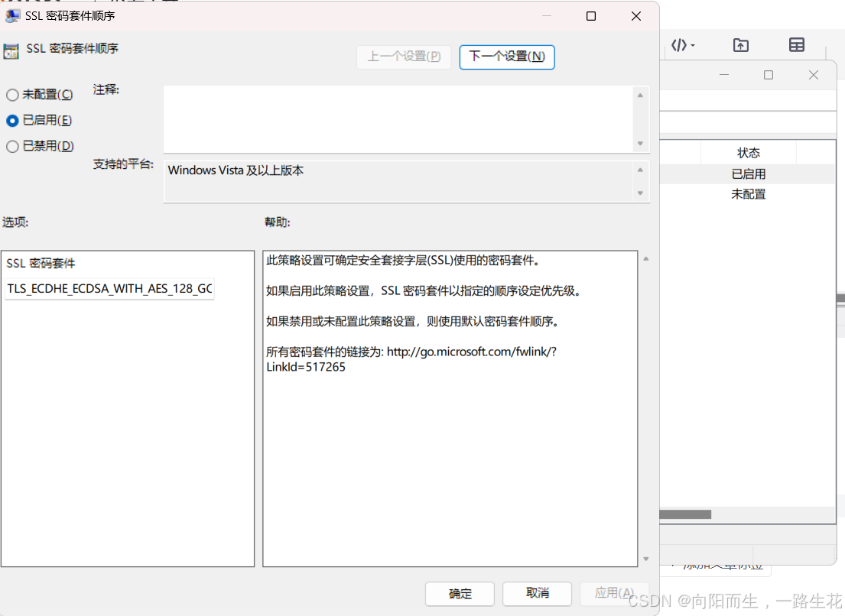
Task: Click the SSL policy icon beside the heading
Action: click(11, 52)
